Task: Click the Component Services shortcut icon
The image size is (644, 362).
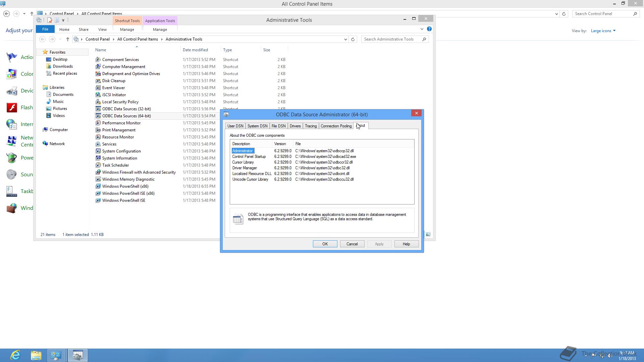Action: (x=98, y=60)
